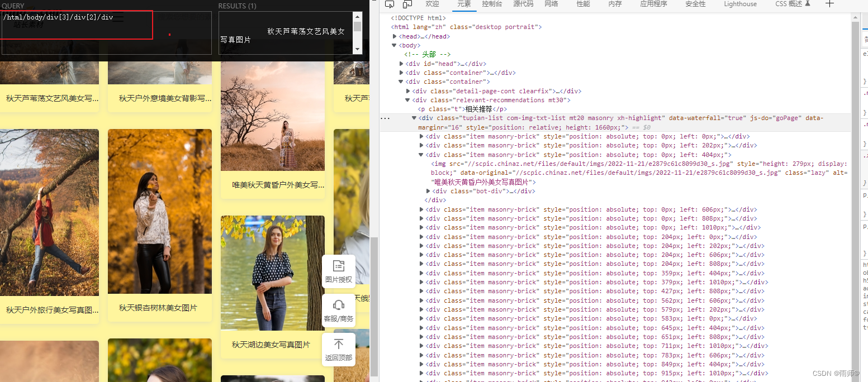Open the 秋天银杏树林美女图片 link
This screenshot has height=382, width=868.
pyautogui.click(x=159, y=307)
